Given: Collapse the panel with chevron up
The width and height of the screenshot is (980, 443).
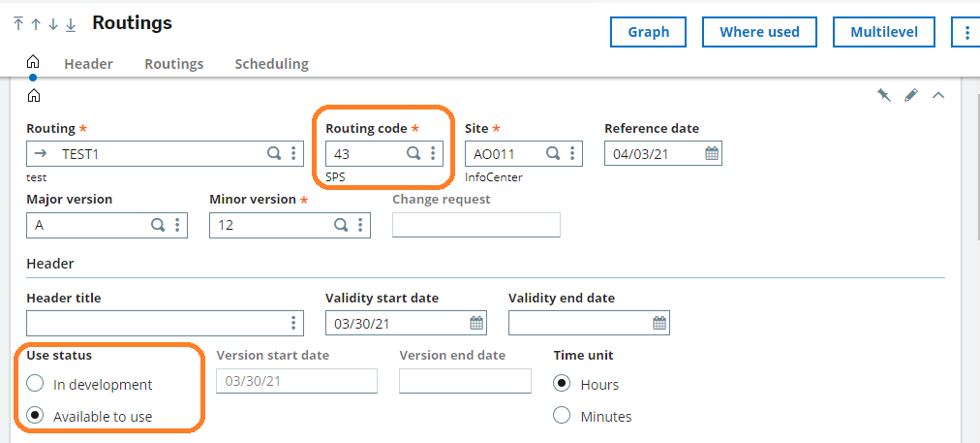Looking at the screenshot, I should tap(938, 95).
